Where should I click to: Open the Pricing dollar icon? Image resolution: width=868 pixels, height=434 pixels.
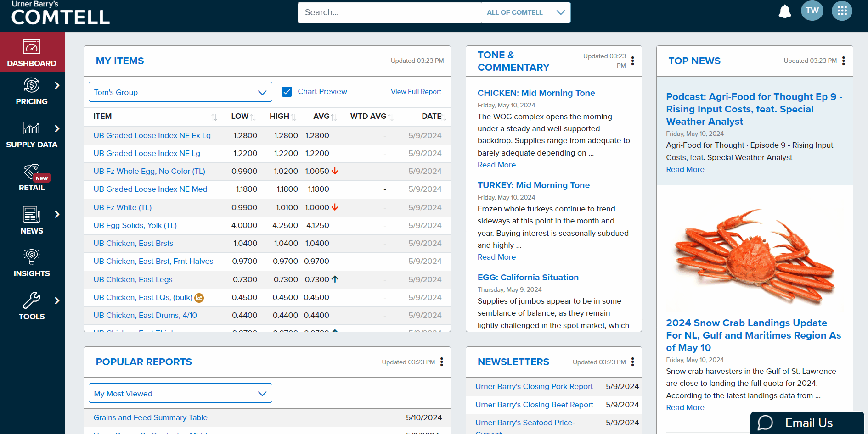(32, 85)
